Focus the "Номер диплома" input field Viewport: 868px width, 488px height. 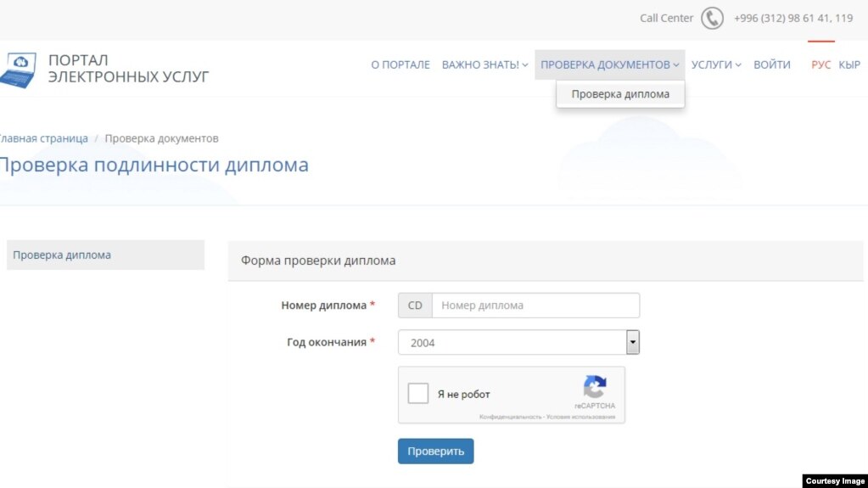tap(535, 306)
